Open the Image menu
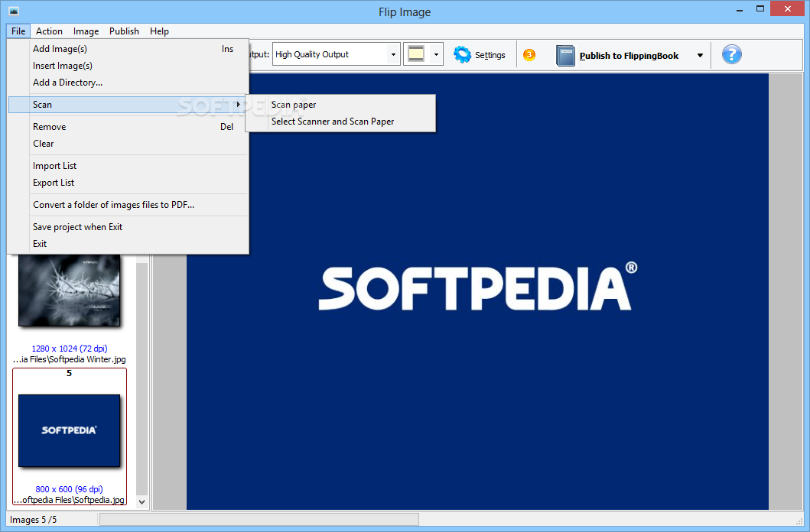This screenshot has height=532, width=810. tap(86, 31)
